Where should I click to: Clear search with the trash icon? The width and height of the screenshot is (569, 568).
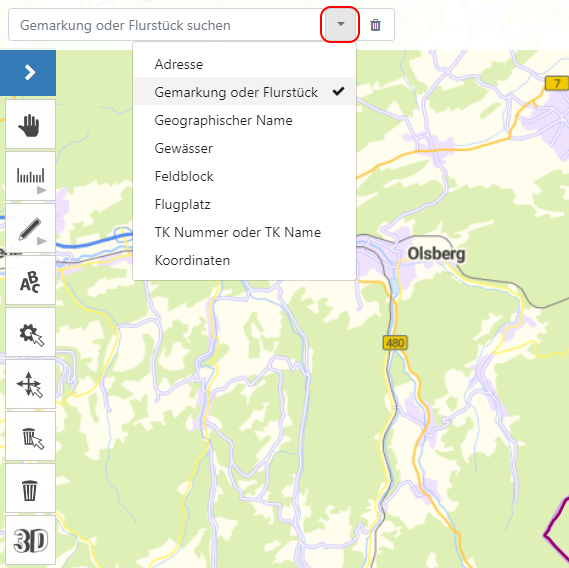coord(375,25)
